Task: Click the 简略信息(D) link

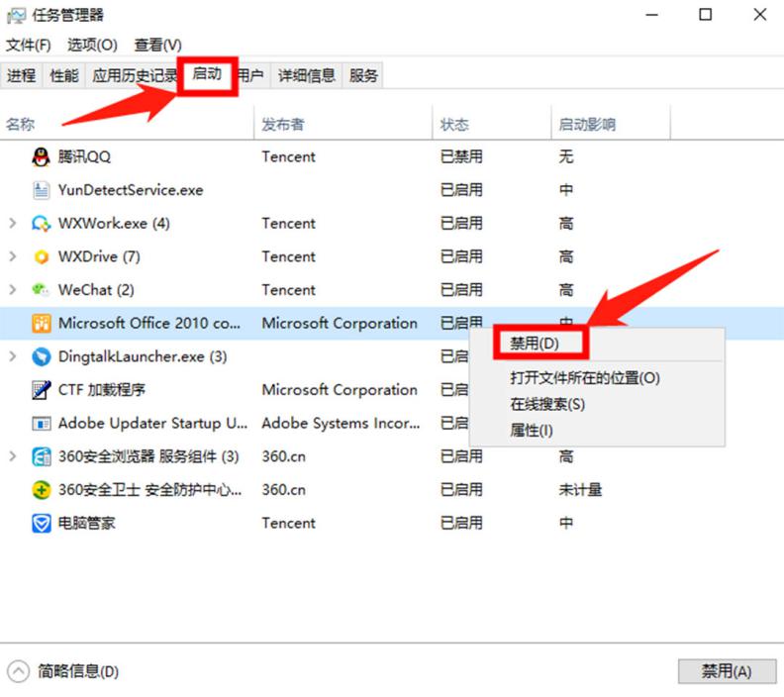Action: (78, 671)
